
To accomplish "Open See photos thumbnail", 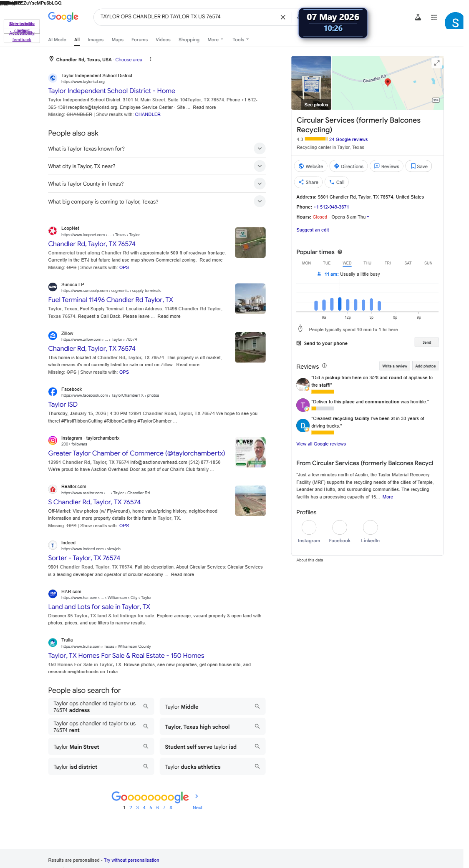I will (311, 83).
